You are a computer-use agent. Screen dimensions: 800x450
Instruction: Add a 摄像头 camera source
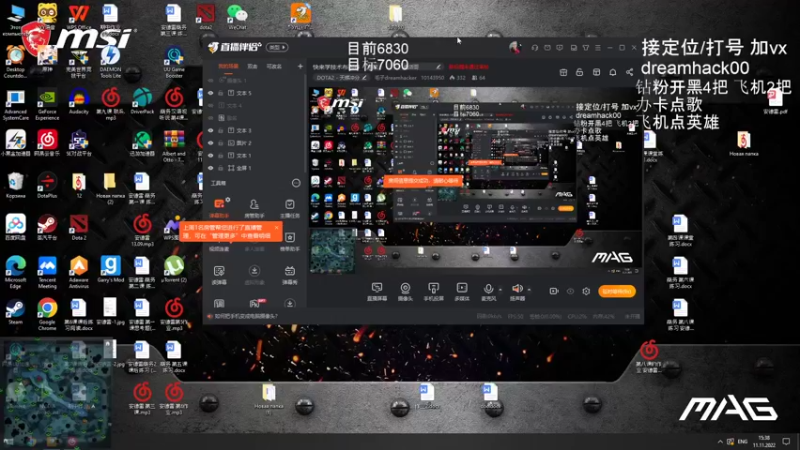click(x=405, y=292)
